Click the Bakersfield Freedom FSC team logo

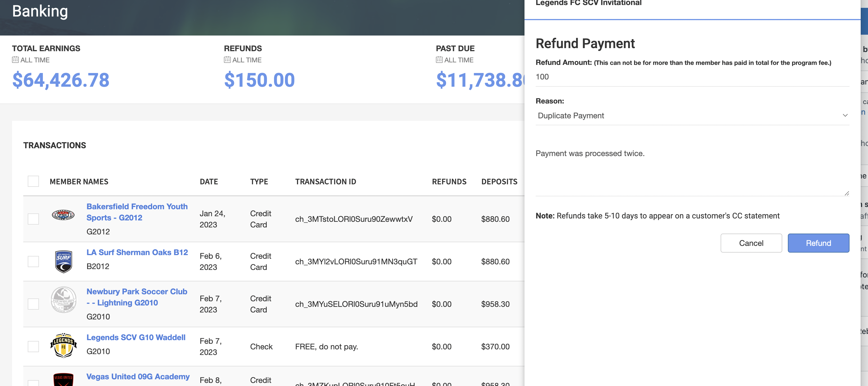63,214
